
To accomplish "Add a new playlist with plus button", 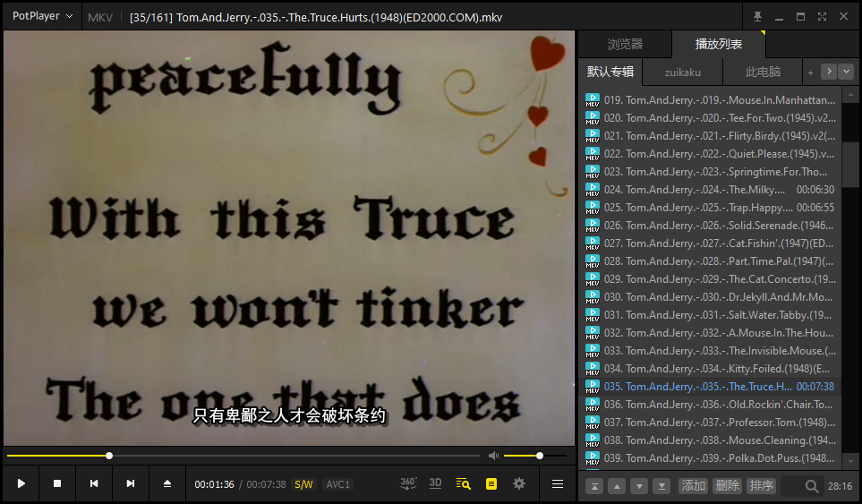I will point(810,73).
